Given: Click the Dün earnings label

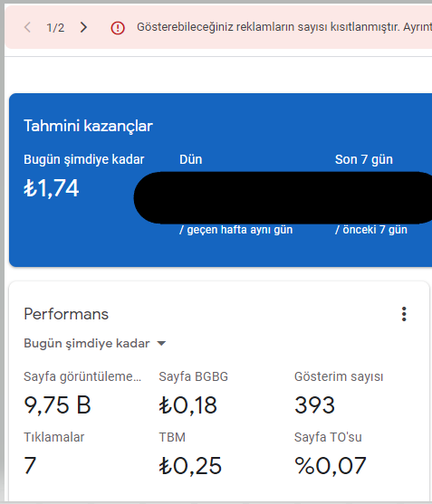Looking at the screenshot, I should click(191, 159).
